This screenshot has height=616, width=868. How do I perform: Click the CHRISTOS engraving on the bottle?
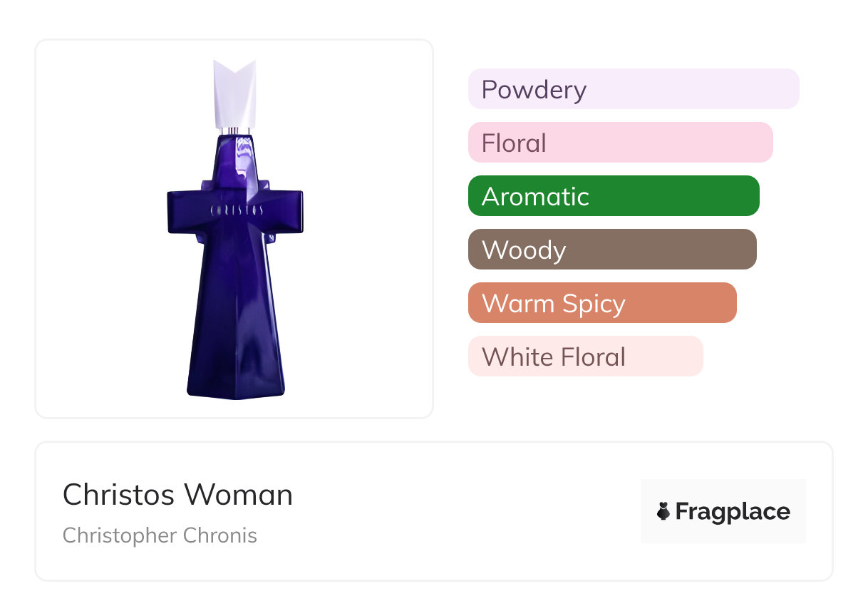[x=237, y=210]
